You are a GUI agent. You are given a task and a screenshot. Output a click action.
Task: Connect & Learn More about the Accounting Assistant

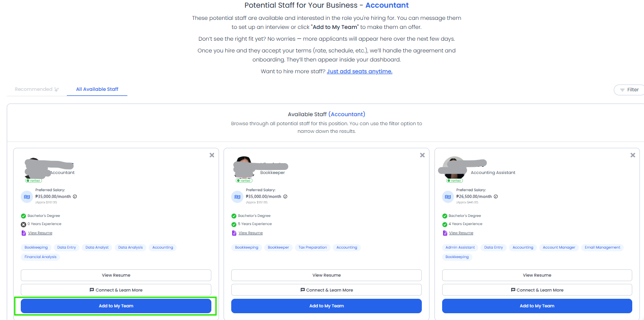(537, 290)
